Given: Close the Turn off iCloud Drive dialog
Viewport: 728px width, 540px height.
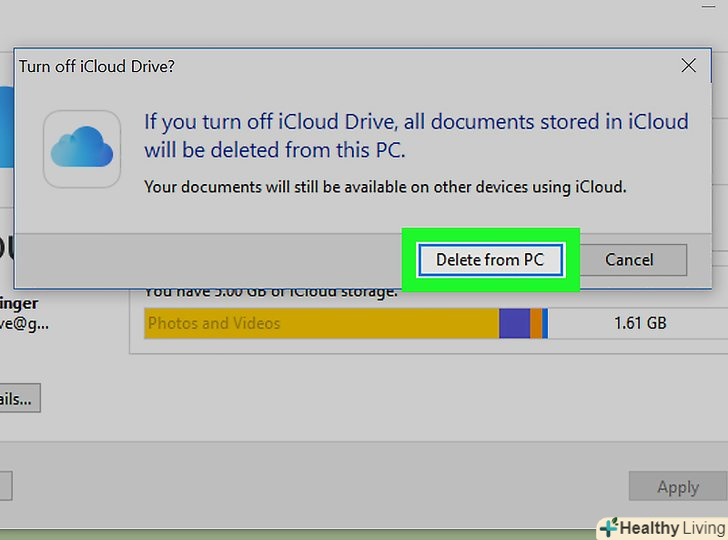Looking at the screenshot, I should point(688,66).
